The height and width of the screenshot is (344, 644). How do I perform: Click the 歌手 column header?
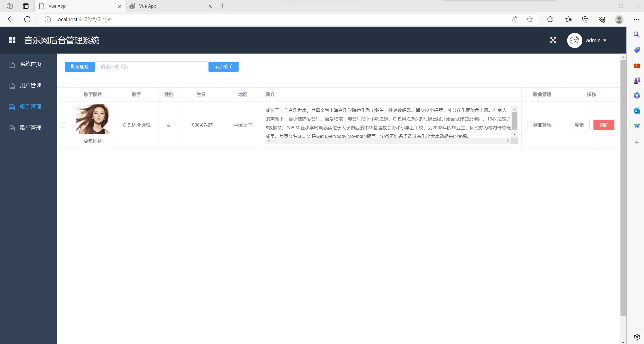[x=136, y=94]
